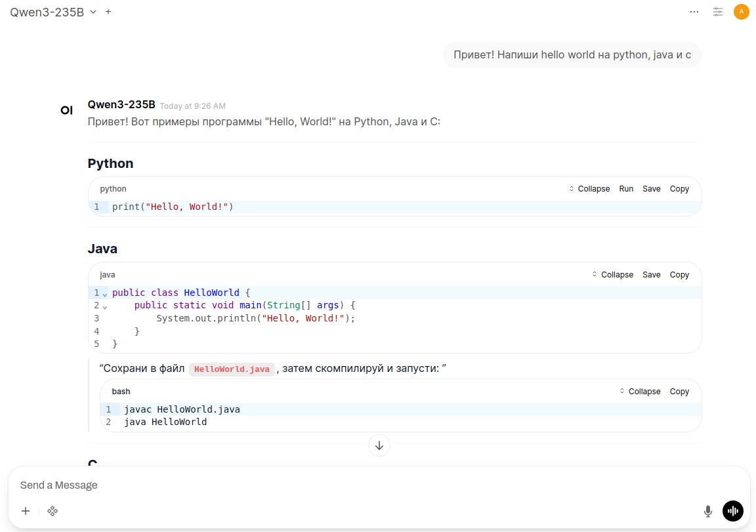Click the Send a Message input field
The height and width of the screenshot is (532, 756).
(x=354, y=485)
